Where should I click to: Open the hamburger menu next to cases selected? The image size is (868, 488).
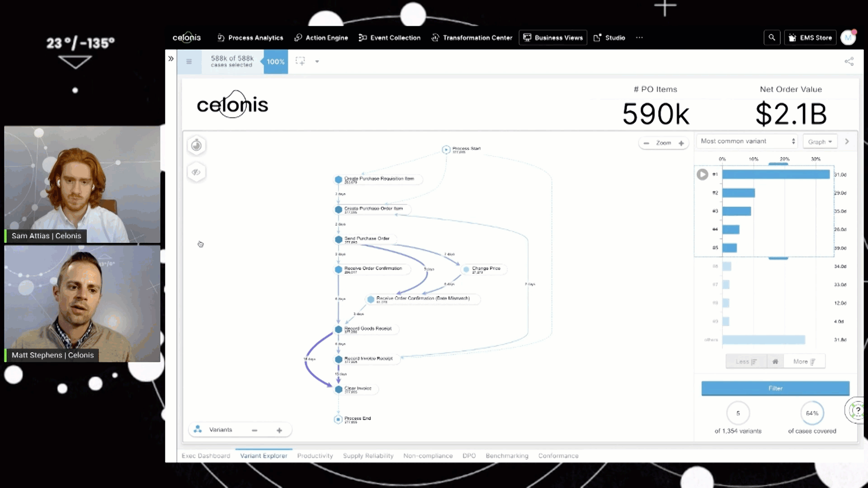click(x=189, y=61)
